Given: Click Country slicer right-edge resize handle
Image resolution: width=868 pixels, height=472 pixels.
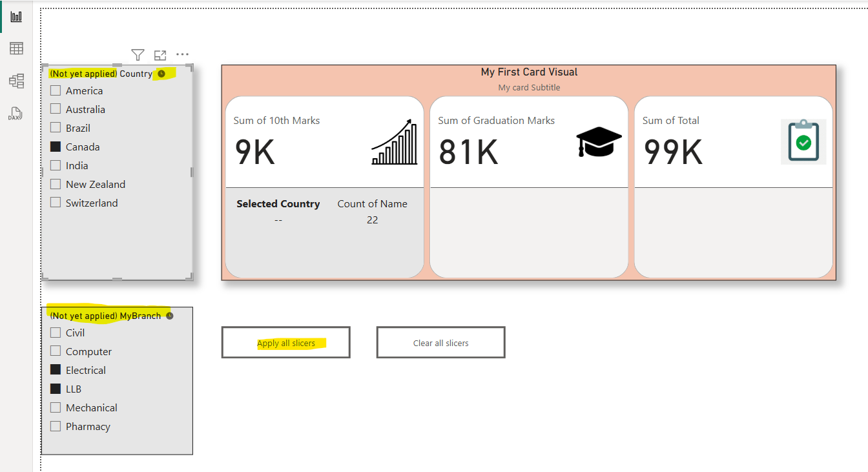Looking at the screenshot, I should pos(192,172).
